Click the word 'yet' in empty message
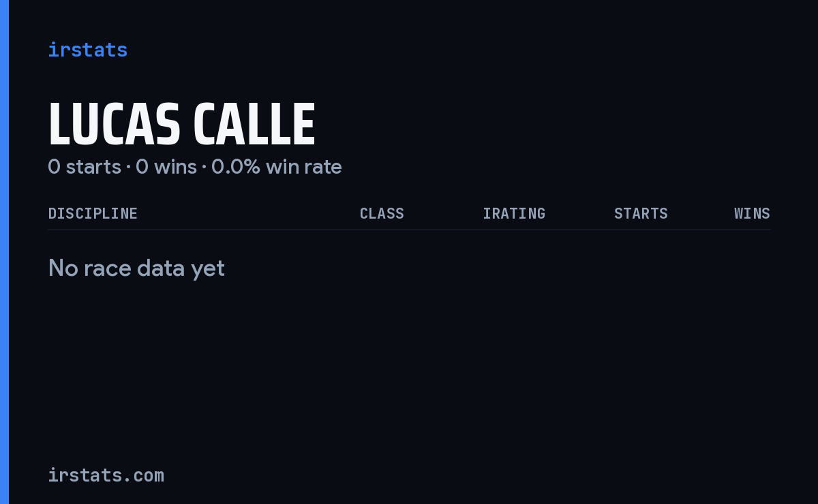The height and width of the screenshot is (504, 818). point(208,270)
